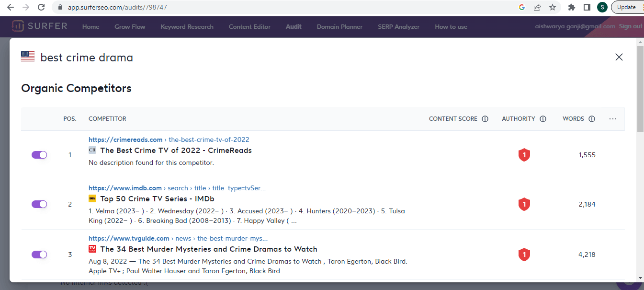Reload the page with refresh icon
This screenshot has width=644, height=290.
(41, 7)
